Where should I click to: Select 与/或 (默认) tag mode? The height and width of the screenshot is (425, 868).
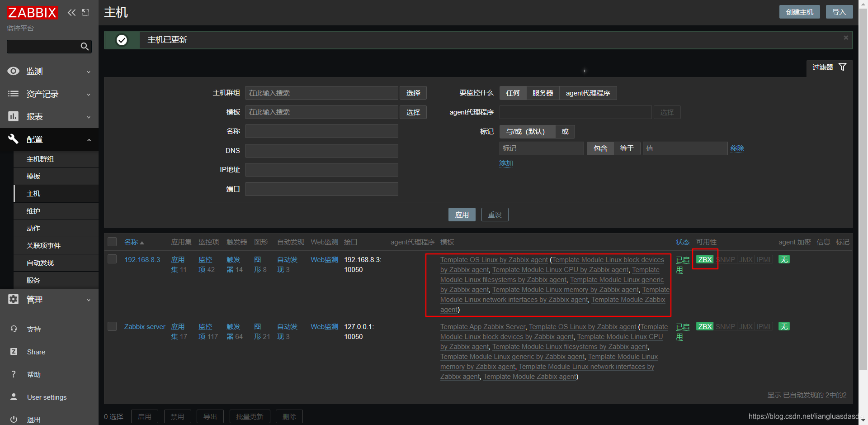(527, 132)
